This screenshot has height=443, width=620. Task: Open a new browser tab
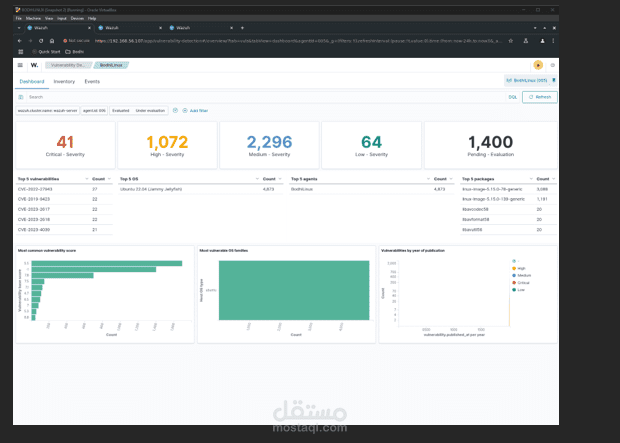242,28
